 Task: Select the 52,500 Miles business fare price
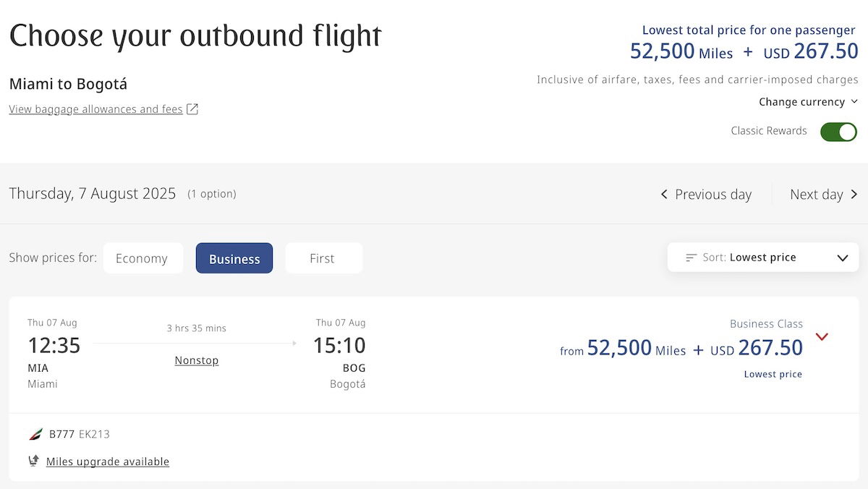(637, 349)
